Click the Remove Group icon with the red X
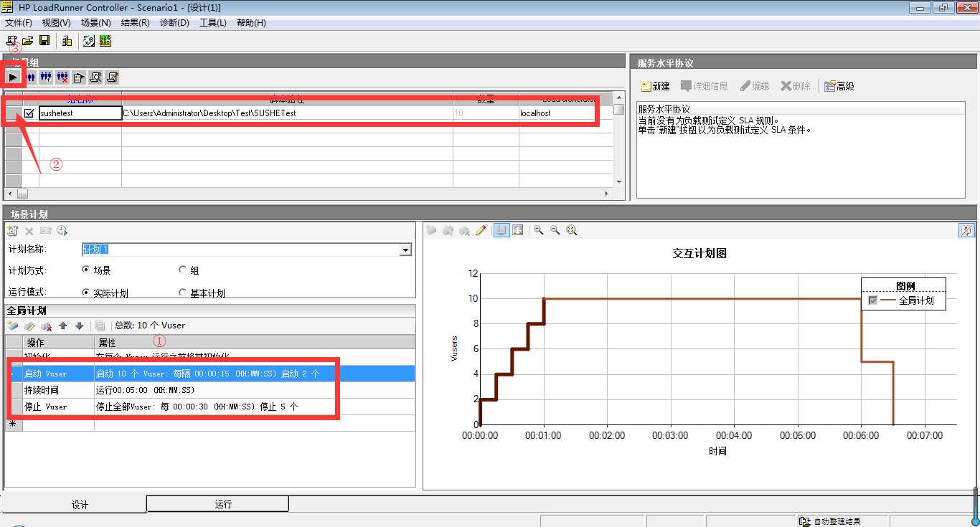 (x=62, y=77)
